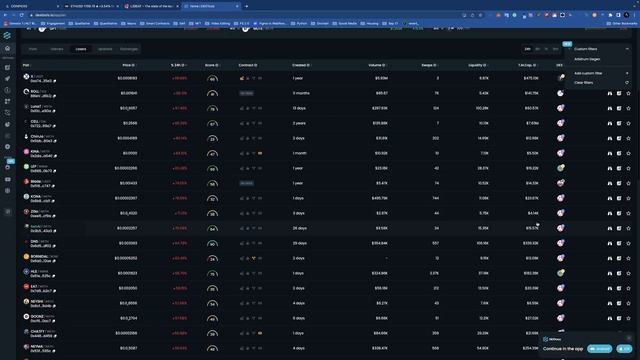Open the swap icon in the GOONZ row
Screen dimensions: 640x360
click(x=619, y=318)
